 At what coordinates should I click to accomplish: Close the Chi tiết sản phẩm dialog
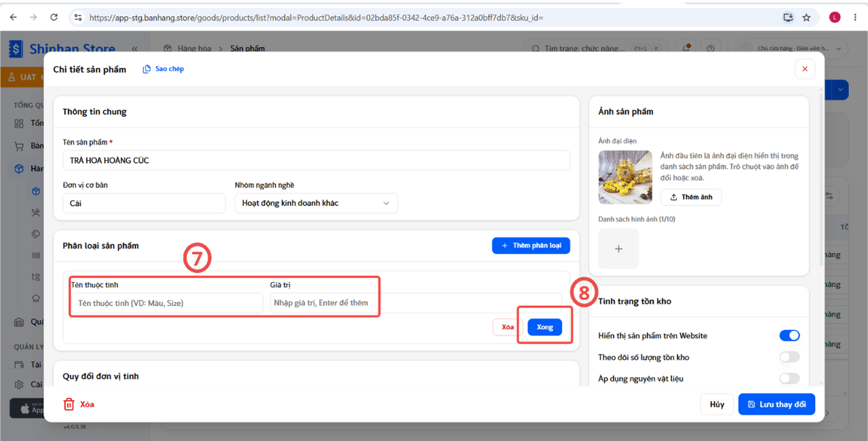[x=805, y=69]
